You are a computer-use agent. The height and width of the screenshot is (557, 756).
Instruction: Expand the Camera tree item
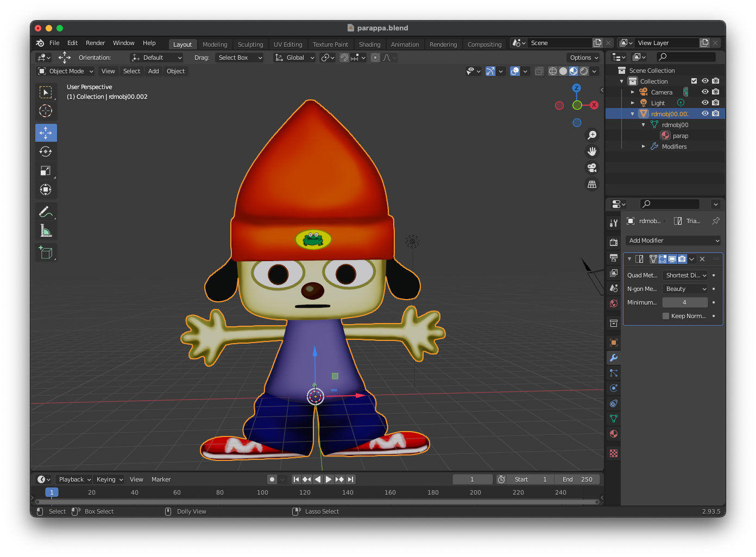pyautogui.click(x=633, y=92)
